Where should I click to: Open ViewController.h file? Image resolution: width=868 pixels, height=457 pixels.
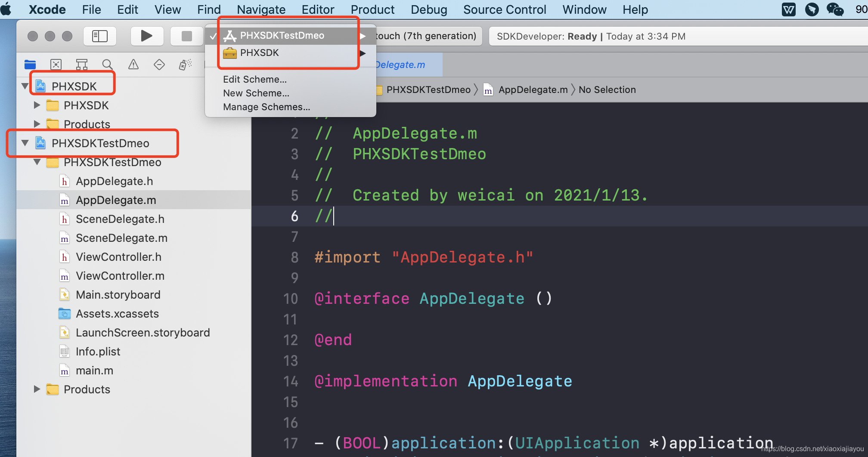point(118,257)
